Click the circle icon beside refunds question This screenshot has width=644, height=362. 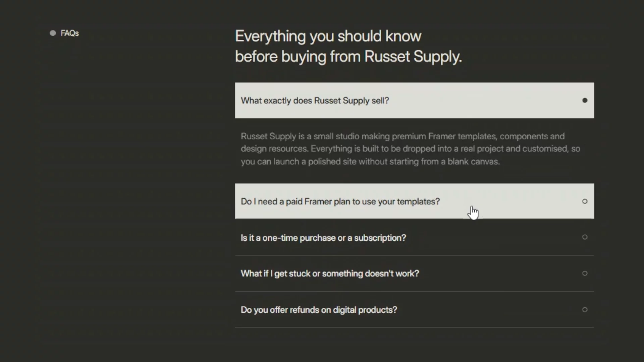point(585,309)
